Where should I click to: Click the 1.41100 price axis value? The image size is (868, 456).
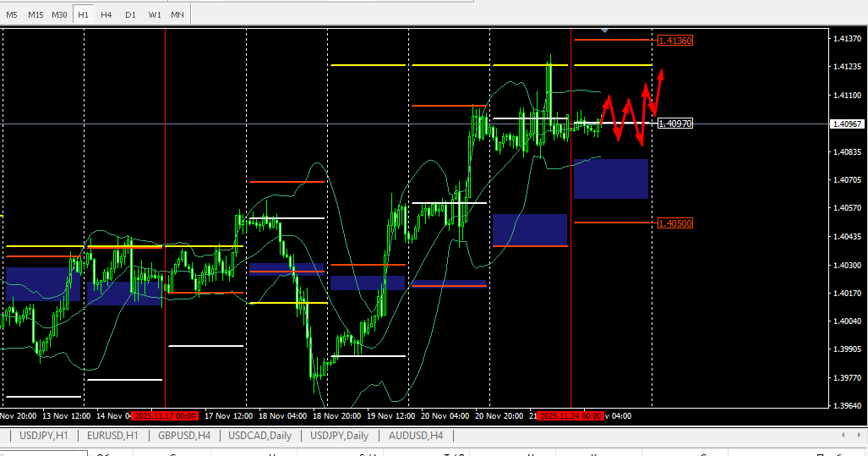click(848, 96)
